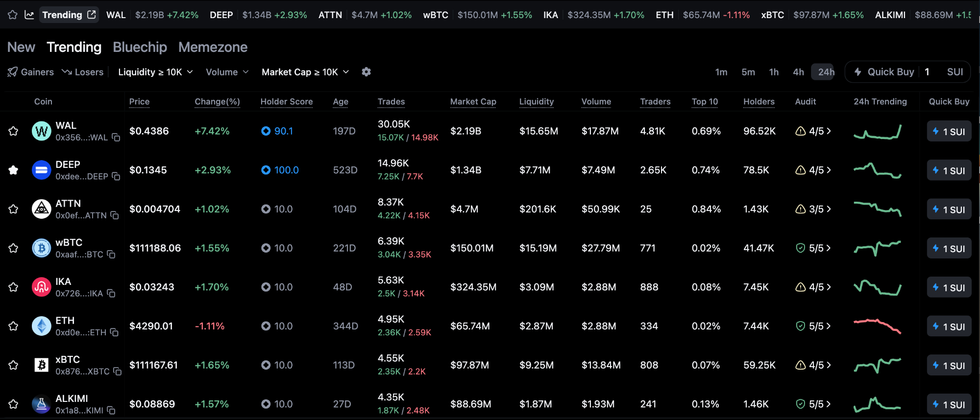The height and width of the screenshot is (420, 980).
Task: Quick buy 1 SUI of ATTN
Action: (x=949, y=210)
